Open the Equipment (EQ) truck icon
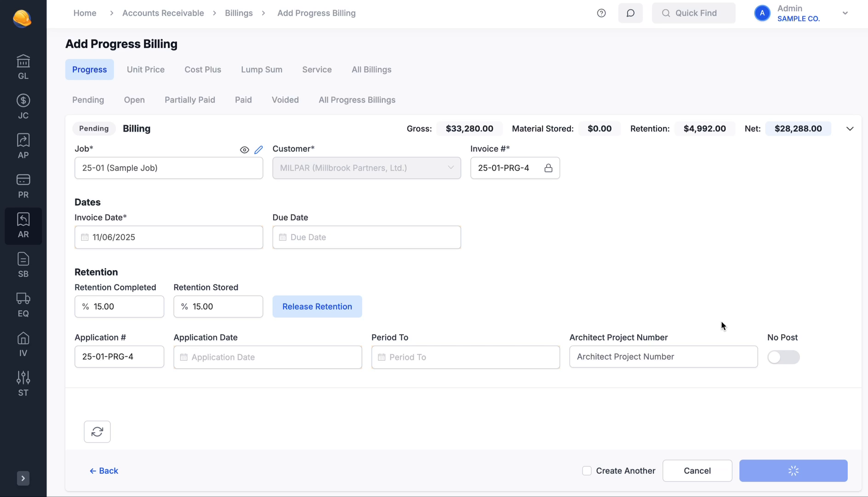868x497 pixels. [23, 305]
